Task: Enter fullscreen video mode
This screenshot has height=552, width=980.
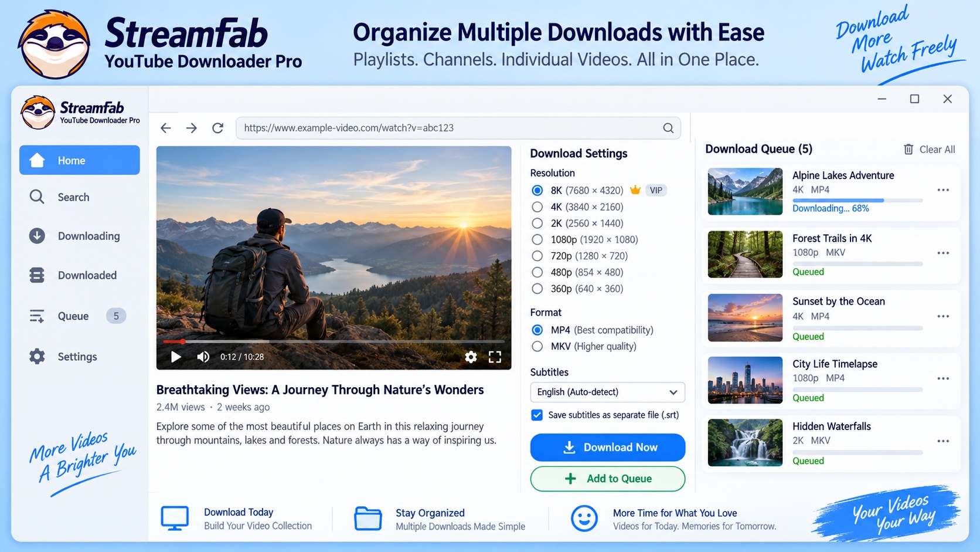Action: pos(495,357)
